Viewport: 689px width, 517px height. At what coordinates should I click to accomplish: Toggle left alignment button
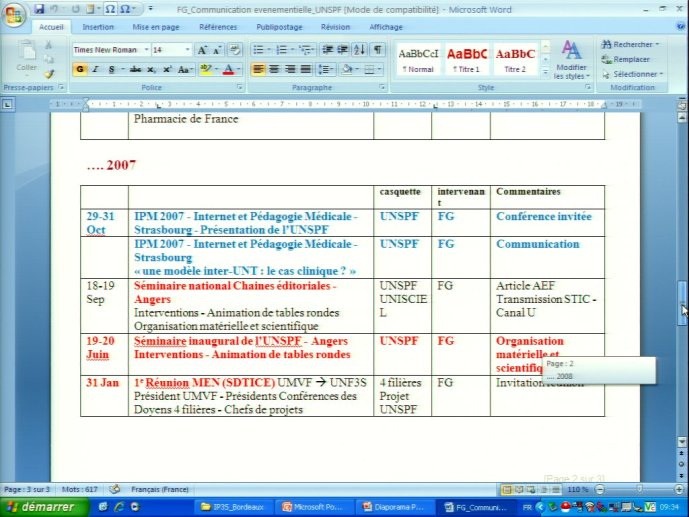click(x=258, y=69)
